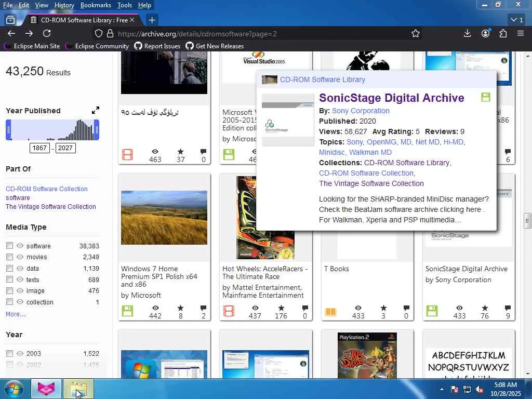Check the movies media type checkbox
The image size is (532, 399).
point(9,257)
